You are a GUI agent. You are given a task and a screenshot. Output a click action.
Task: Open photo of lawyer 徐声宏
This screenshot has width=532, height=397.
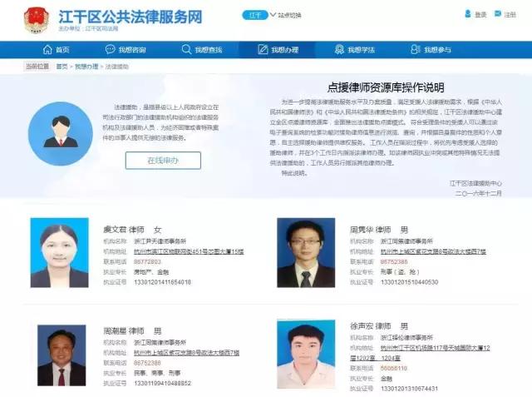306,355
